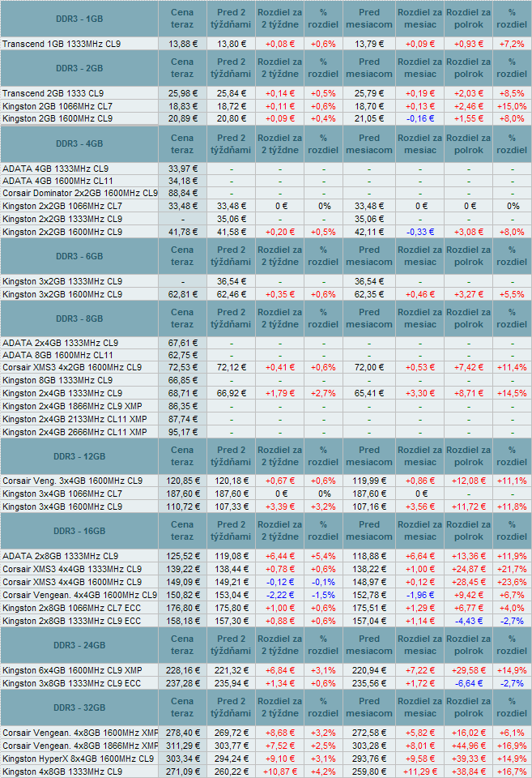Click the +12,08 € half-year difference for Corsair Veng.

469,481
